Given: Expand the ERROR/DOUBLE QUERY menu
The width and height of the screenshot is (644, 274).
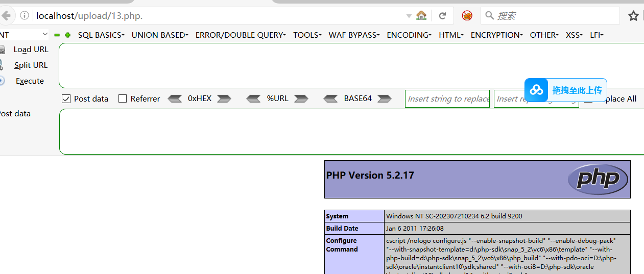Looking at the screenshot, I should (x=241, y=35).
